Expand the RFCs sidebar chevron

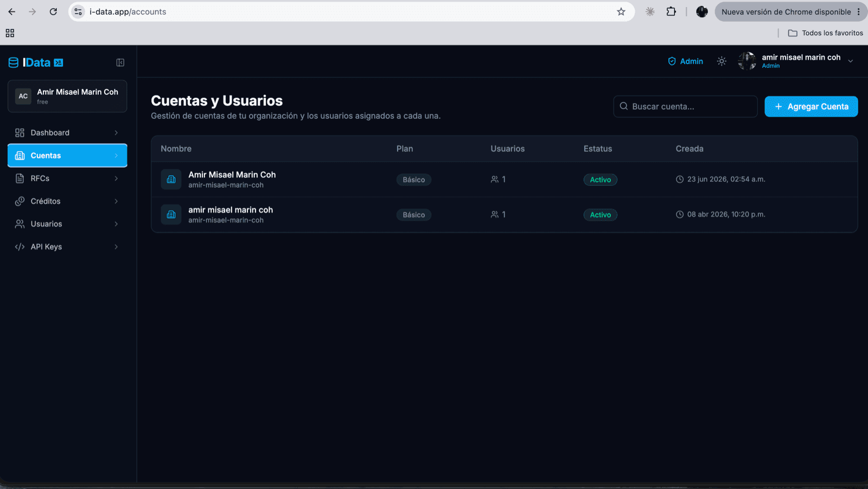[x=116, y=179]
